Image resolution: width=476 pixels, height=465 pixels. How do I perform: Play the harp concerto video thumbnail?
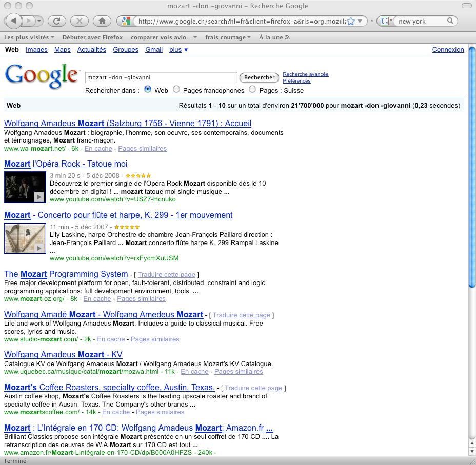click(x=25, y=238)
